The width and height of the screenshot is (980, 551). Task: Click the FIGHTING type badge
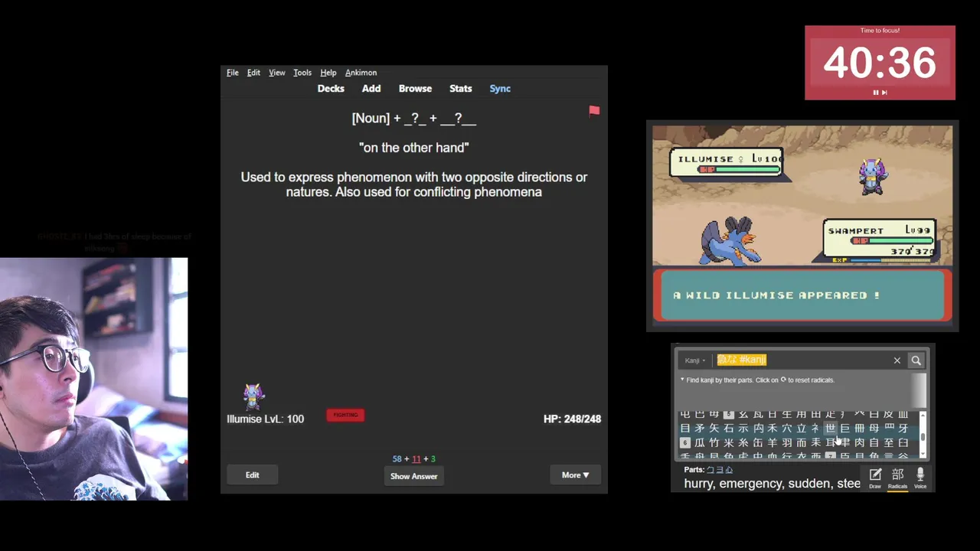point(345,415)
